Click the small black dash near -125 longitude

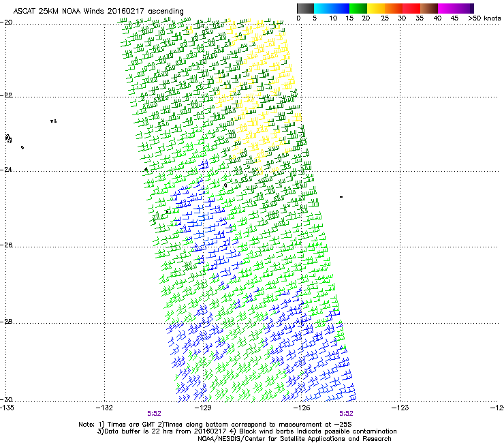[341, 197]
